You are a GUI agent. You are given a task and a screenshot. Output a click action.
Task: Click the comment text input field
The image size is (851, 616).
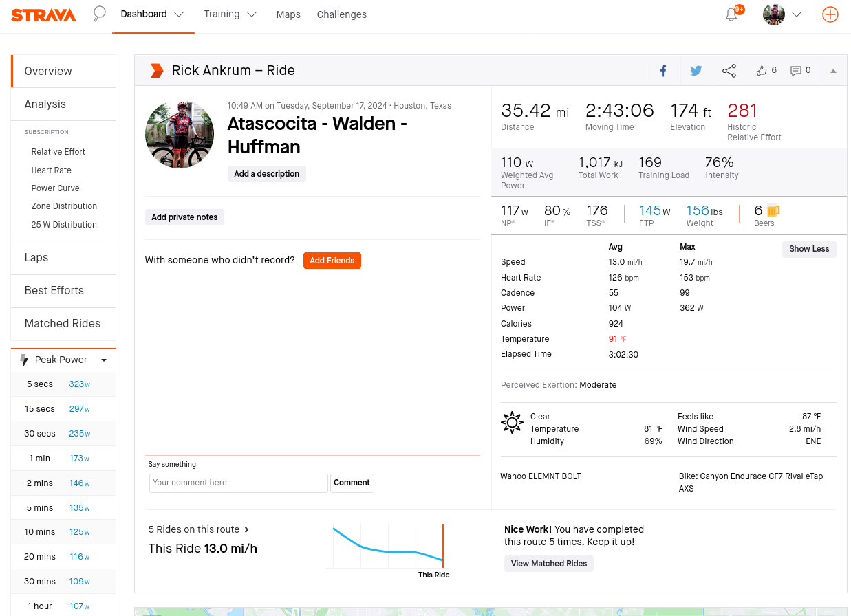(238, 483)
